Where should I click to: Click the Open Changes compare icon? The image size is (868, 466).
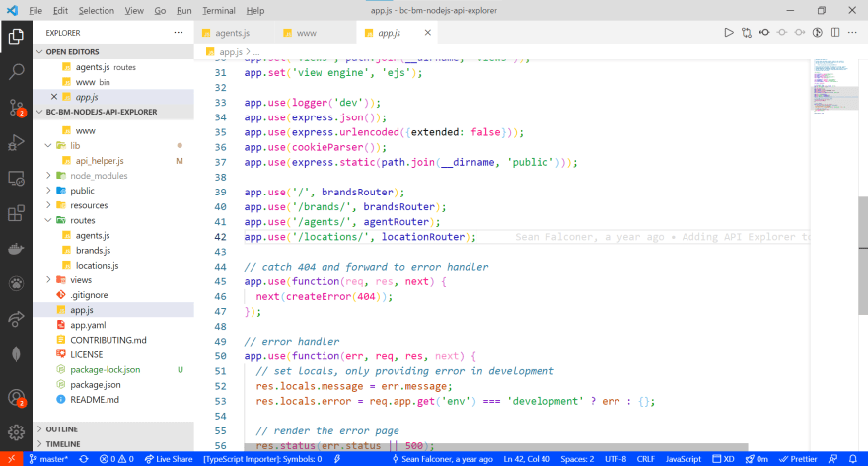tap(747, 33)
